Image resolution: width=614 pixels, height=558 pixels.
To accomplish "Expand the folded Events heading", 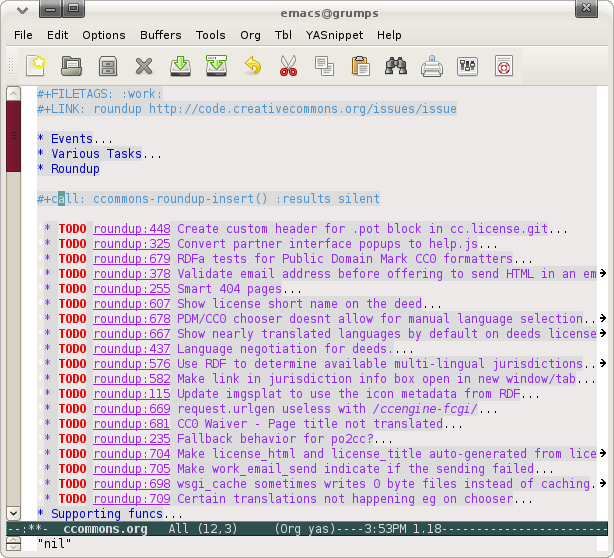I will point(72,139).
